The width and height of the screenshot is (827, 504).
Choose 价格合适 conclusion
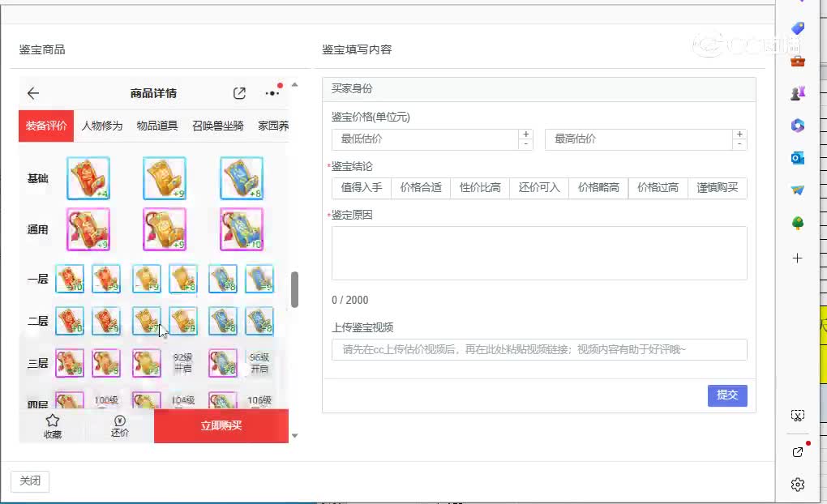click(421, 188)
